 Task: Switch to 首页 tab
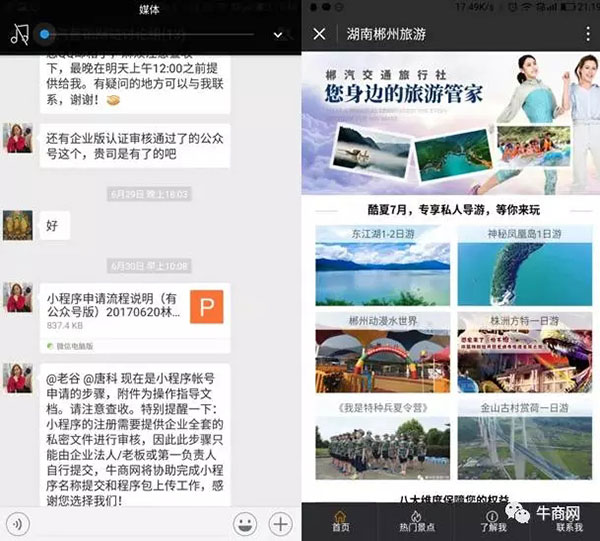(340, 521)
